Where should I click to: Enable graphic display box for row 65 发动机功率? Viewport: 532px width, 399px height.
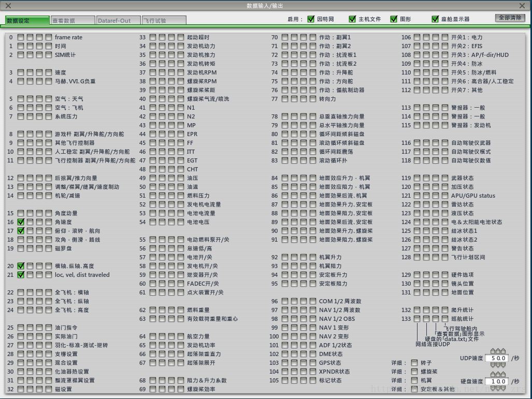(171, 345)
